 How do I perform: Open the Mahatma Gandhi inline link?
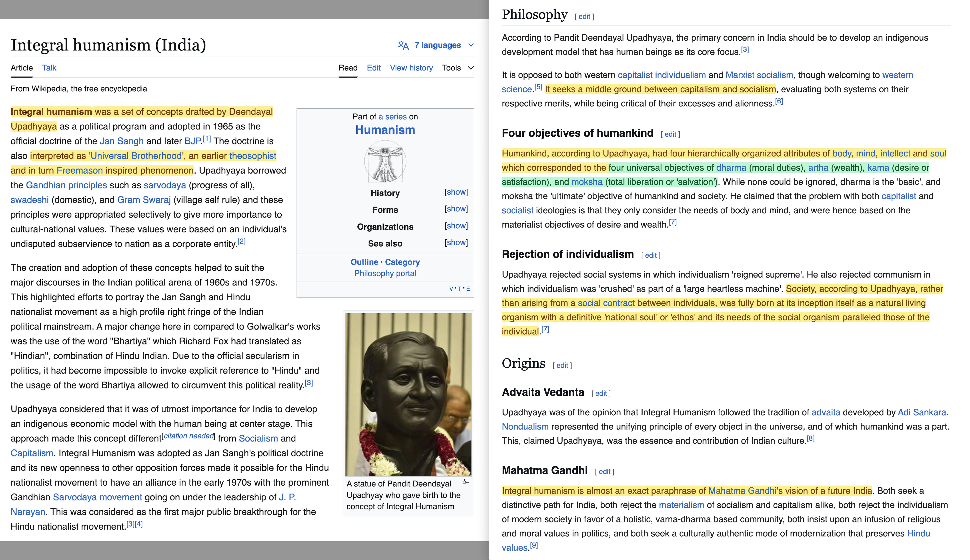click(742, 491)
